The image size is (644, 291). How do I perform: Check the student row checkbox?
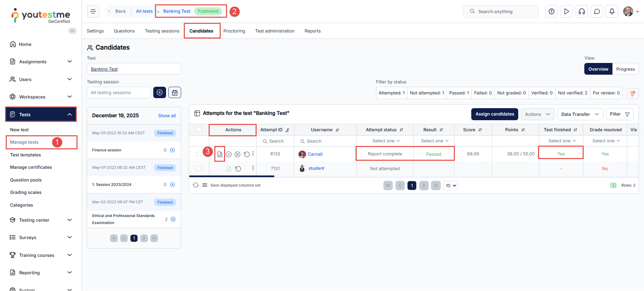pyautogui.click(x=199, y=169)
